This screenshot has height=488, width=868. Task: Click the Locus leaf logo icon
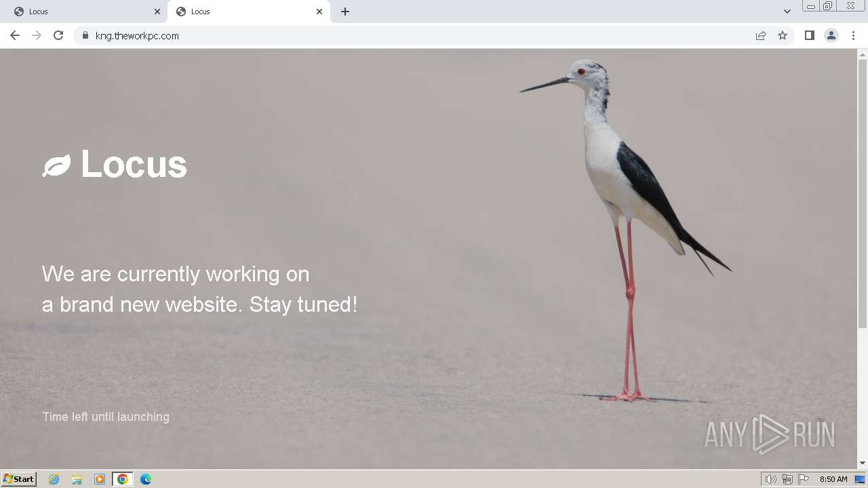[x=56, y=165]
